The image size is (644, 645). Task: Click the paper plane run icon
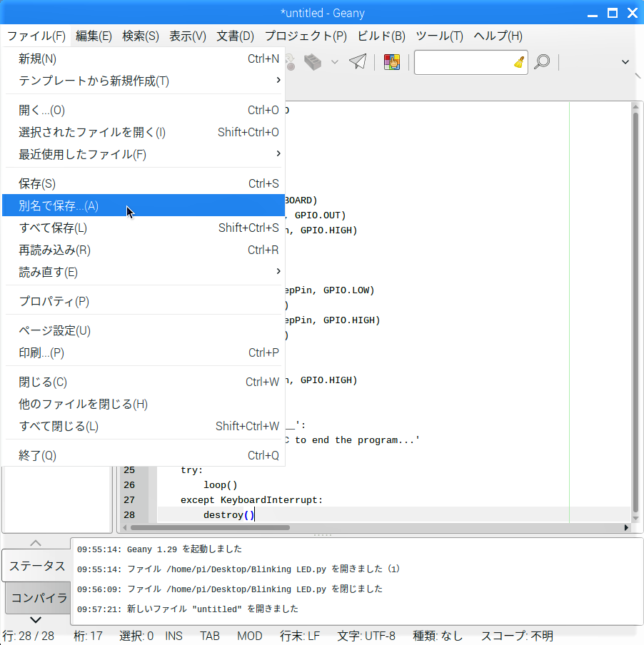tap(358, 61)
